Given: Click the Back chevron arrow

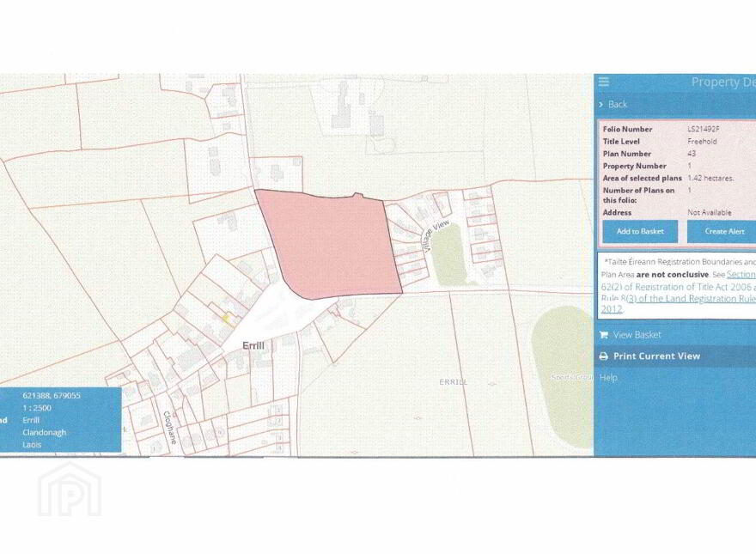Looking at the screenshot, I should (601, 104).
